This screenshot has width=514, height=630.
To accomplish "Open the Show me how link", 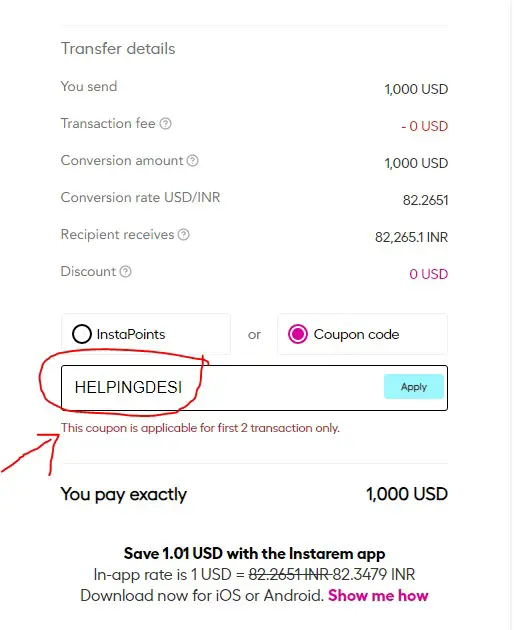I will (x=378, y=595).
